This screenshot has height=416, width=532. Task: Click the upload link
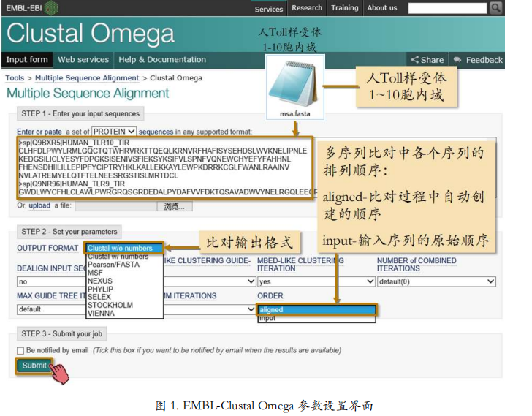39,205
